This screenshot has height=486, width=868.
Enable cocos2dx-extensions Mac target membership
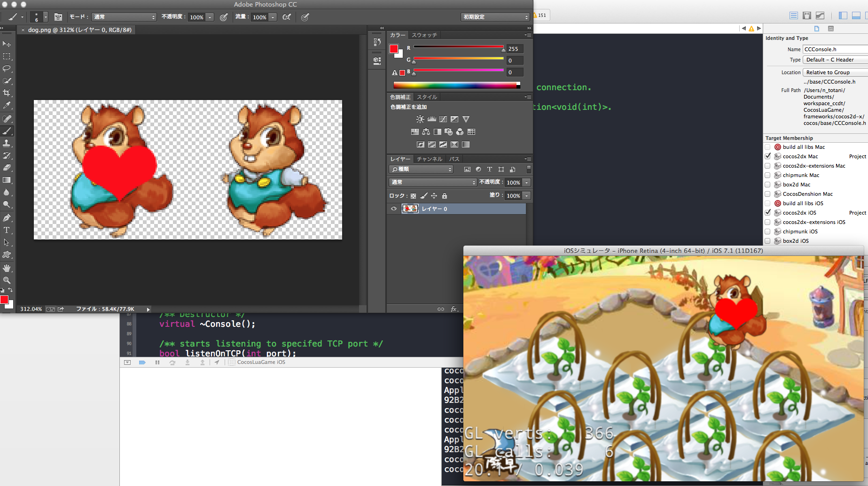pos(768,166)
